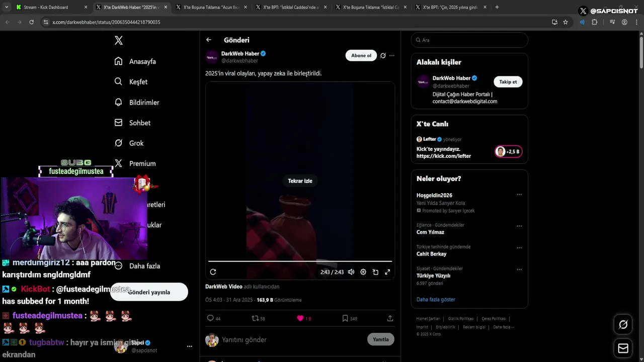Click Takip et for DarkWeb Haber

(x=508, y=82)
